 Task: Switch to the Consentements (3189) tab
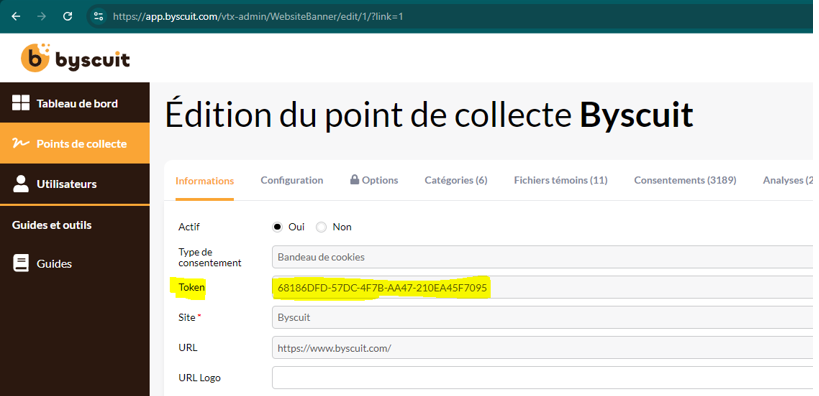click(x=685, y=180)
